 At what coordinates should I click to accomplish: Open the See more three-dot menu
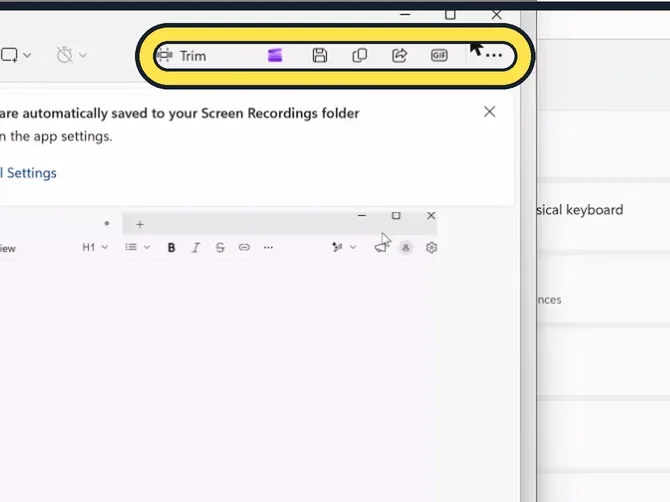(494, 56)
